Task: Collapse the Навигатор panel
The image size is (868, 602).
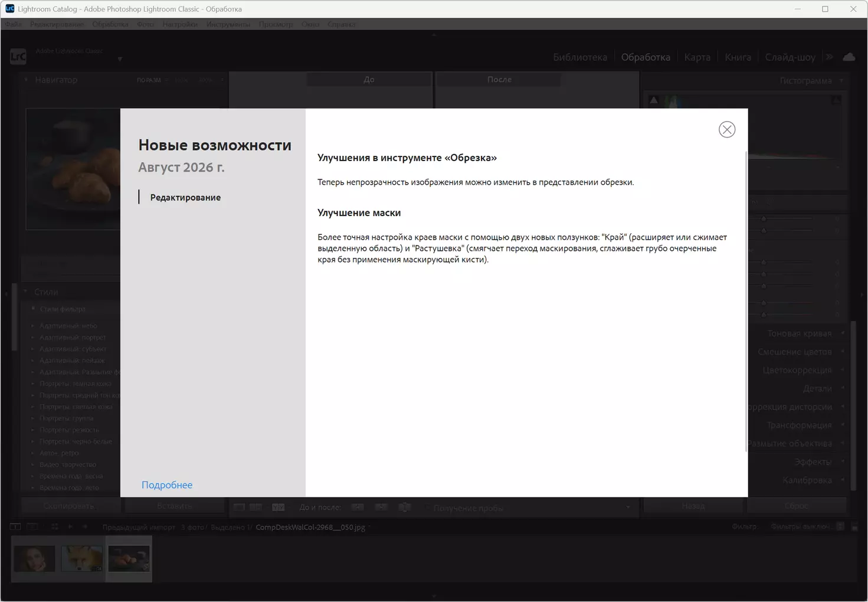Action: tap(26, 80)
